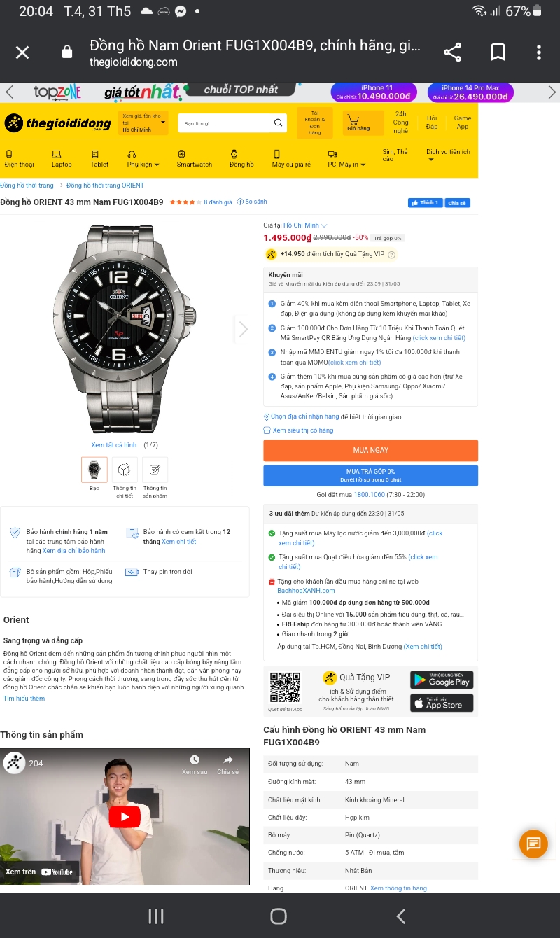Viewport: 560px width, 938px height.
Task: Click the MUA NGAY button
Action: pos(370,450)
